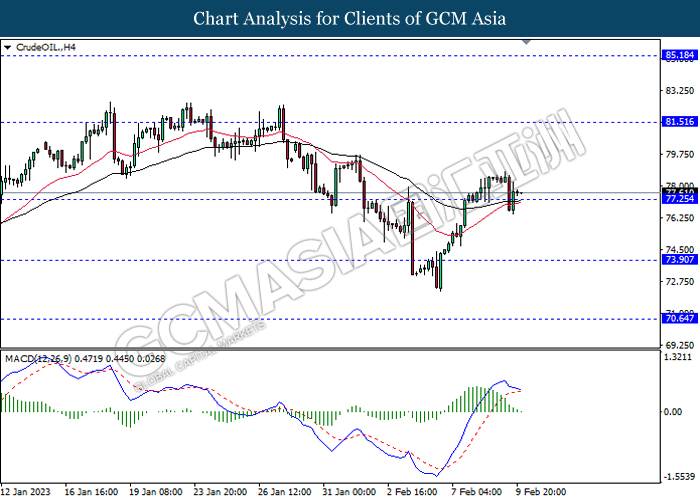Click the Chart Analysis for Clients header title
This screenshot has width=700, height=500.
(350, 19)
